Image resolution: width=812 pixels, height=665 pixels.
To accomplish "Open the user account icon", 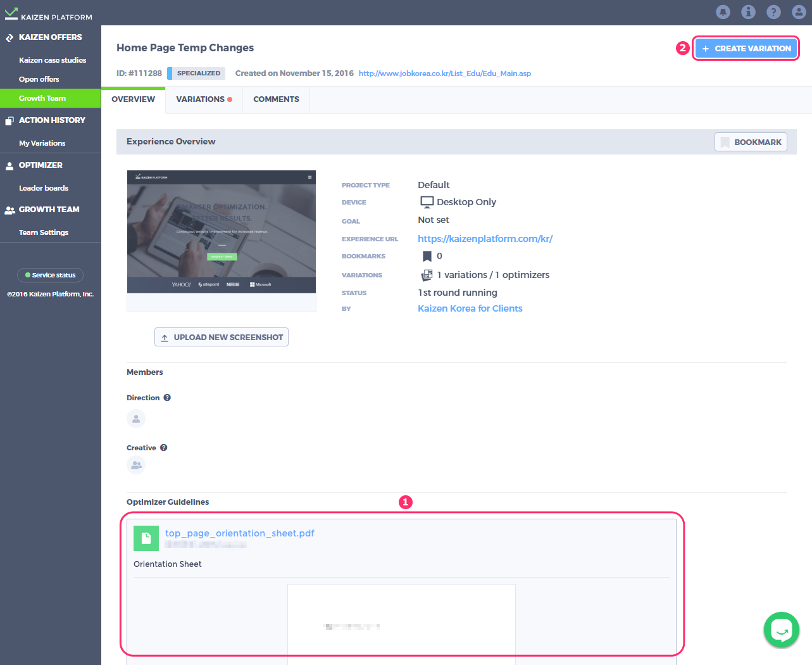I will (799, 12).
